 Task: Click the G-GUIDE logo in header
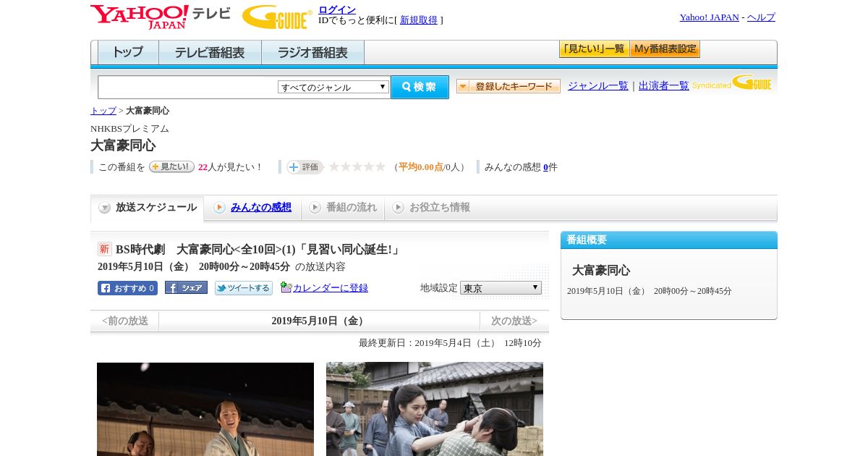tap(277, 17)
